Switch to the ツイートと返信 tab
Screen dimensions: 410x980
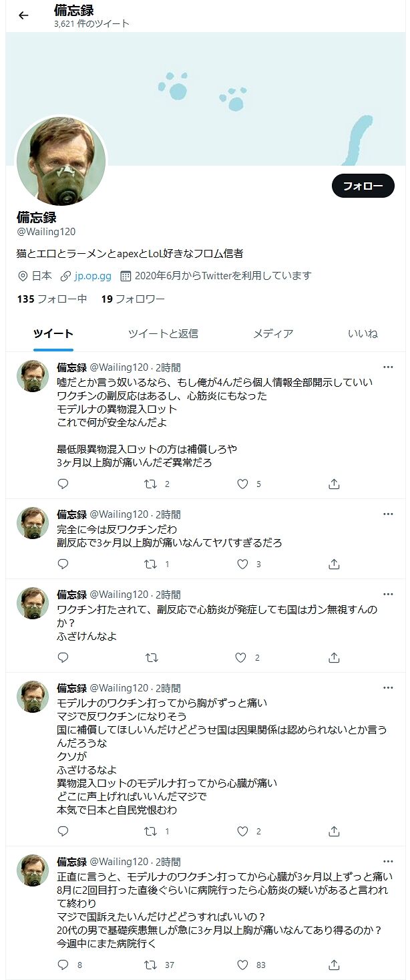pyautogui.click(x=163, y=333)
